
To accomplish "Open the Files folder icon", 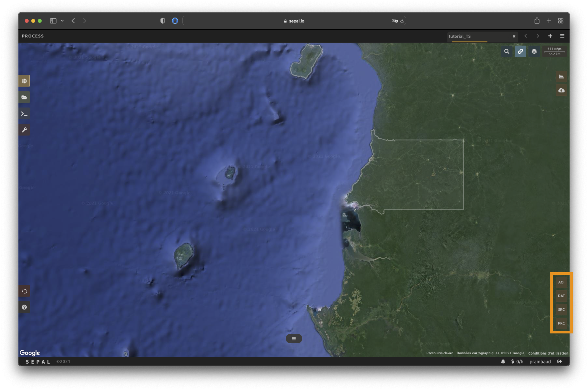I will 24,97.
